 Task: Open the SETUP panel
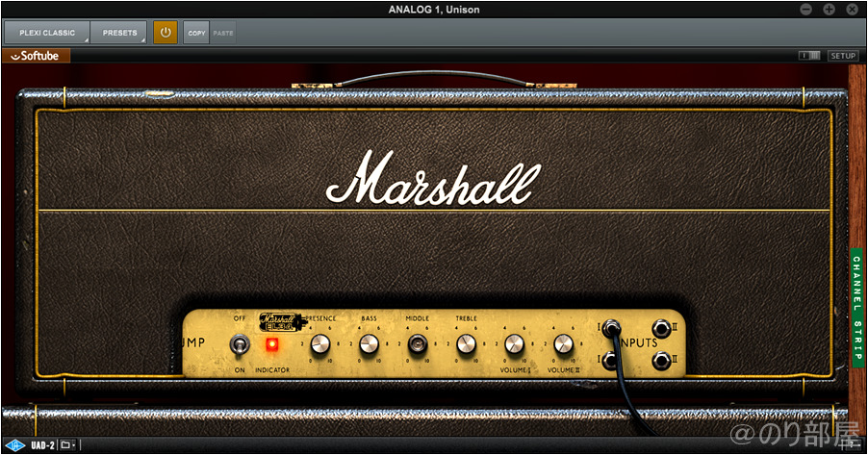click(843, 56)
